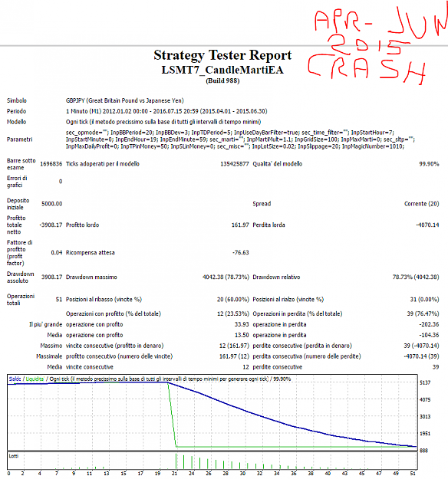Click the 'Liquidita' legend label on chart
The image size is (448, 479).
[35, 379]
